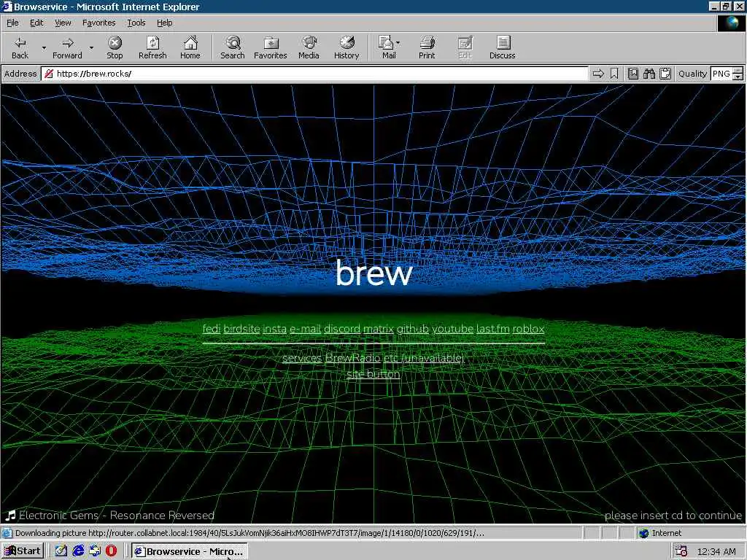This screenshot has width=747, height=560.
Task: Click the sync icon in quick launch
Action: pyautogui.click(x=95, y=551)
